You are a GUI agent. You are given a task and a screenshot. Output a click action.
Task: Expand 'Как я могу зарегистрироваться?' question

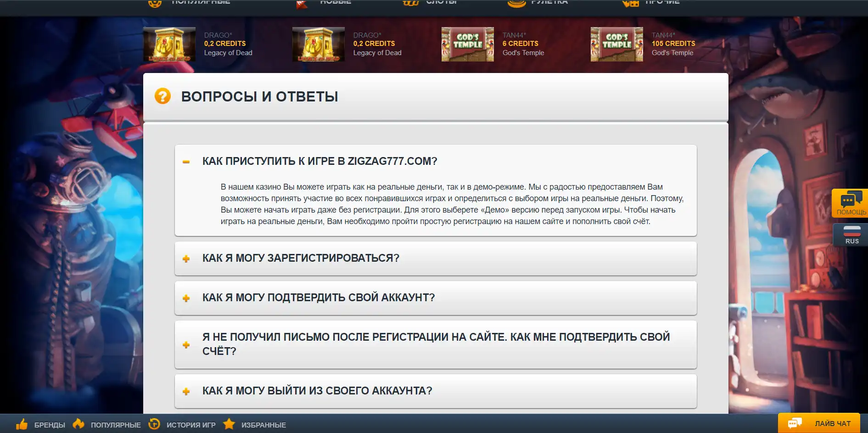[186, 259]
